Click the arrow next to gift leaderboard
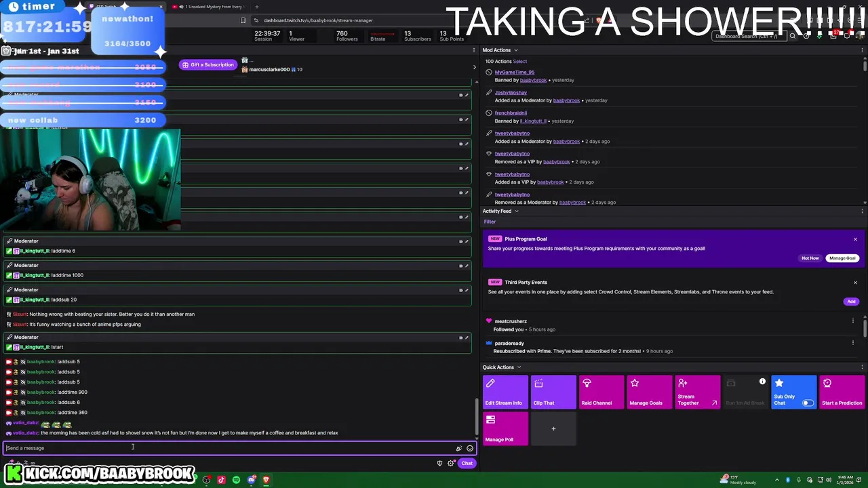The image size is (868, 488). click(x=474, y=66)
